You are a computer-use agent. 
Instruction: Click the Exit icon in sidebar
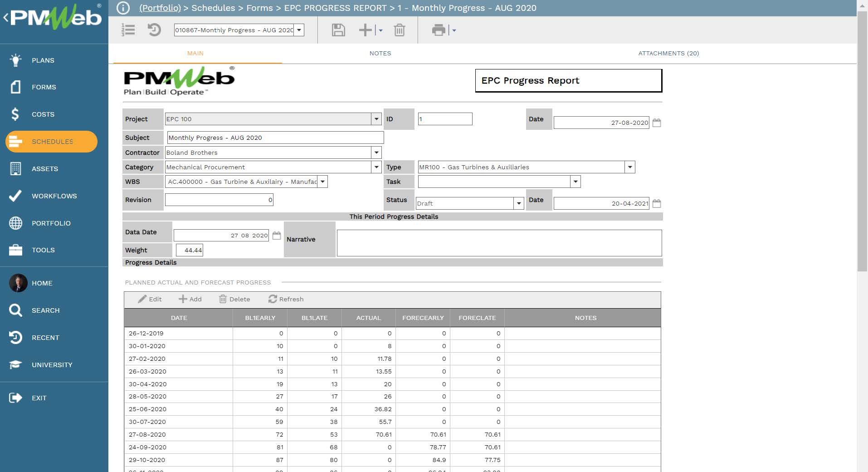click(x=15, y=398)
